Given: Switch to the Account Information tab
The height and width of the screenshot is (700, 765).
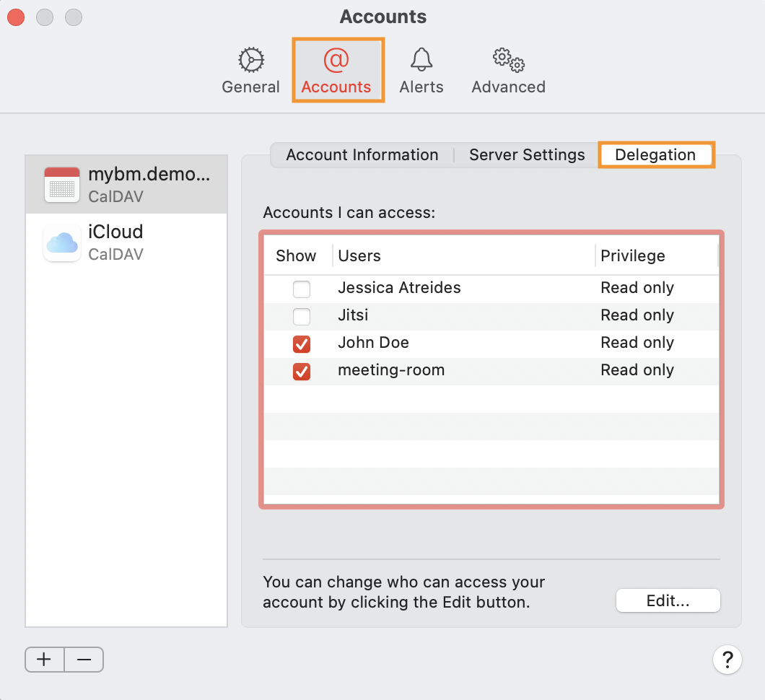Looking at the screenshot, I should (362, 155).
